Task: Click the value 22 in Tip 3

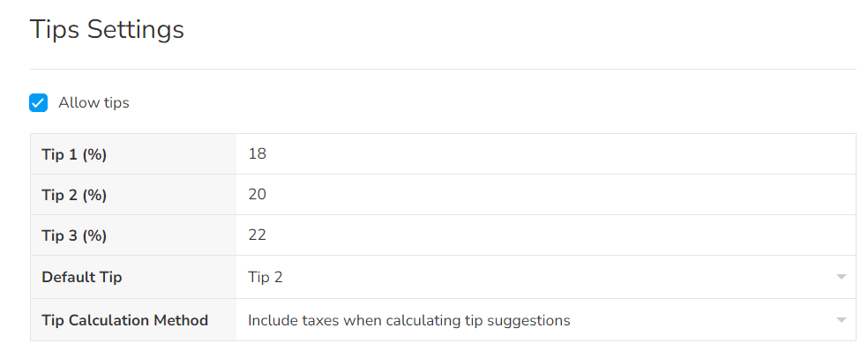Action: pyautogui.click(x=258, y=235)
